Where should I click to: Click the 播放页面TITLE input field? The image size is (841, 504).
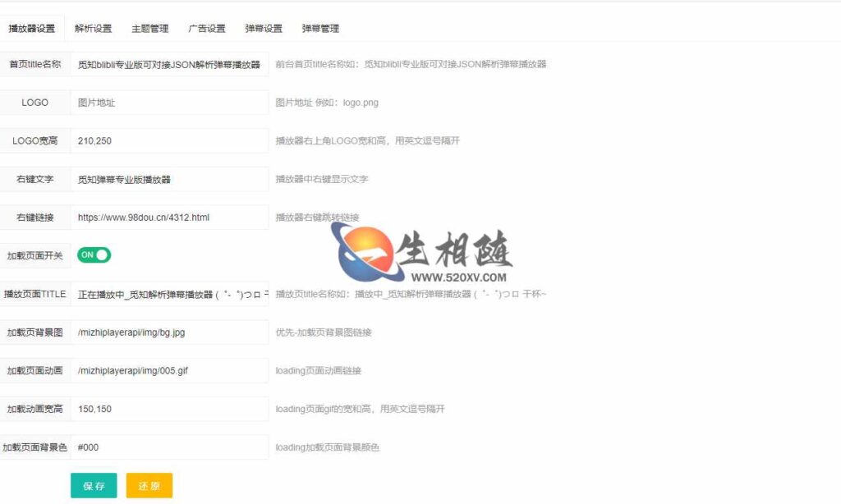pyautogui.click(x=168, y=293)
